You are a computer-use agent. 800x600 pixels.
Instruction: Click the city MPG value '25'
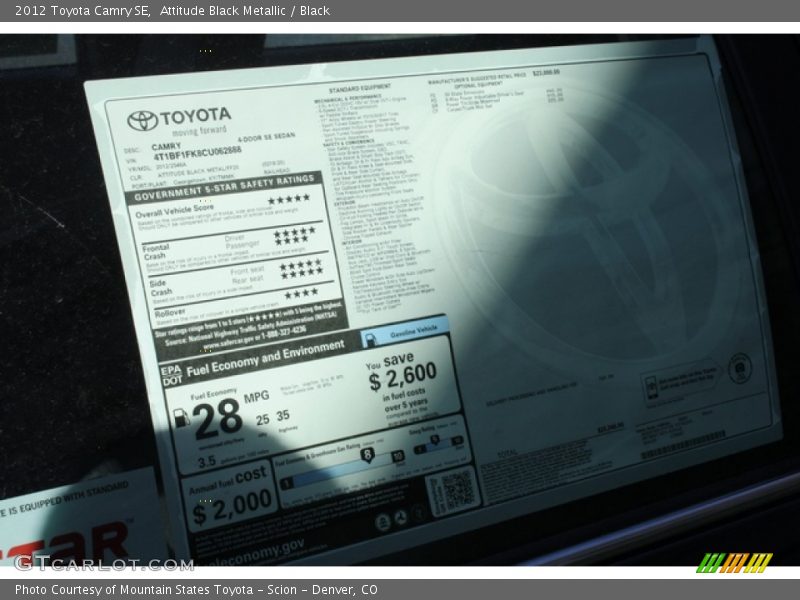[263, 420]
